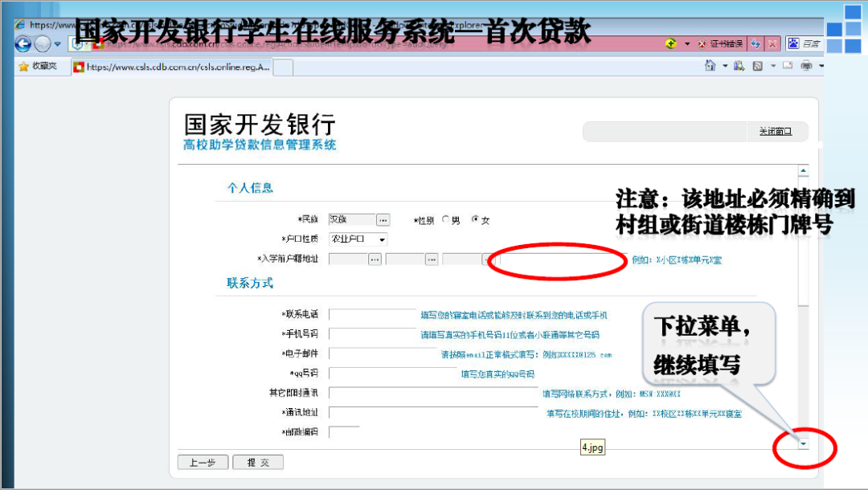Click the 证书错误 certificate error indicator
This screenshot has width=868, height=490.
click(720, 43)
